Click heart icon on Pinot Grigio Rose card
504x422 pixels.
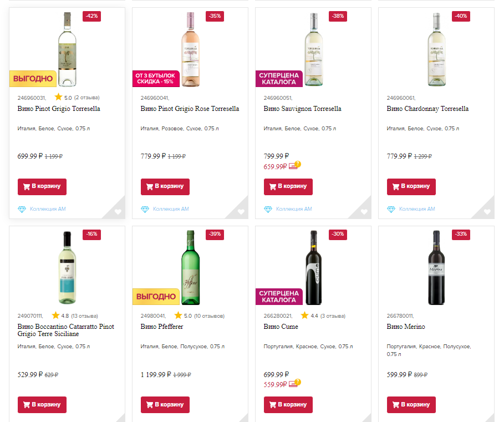241,212
